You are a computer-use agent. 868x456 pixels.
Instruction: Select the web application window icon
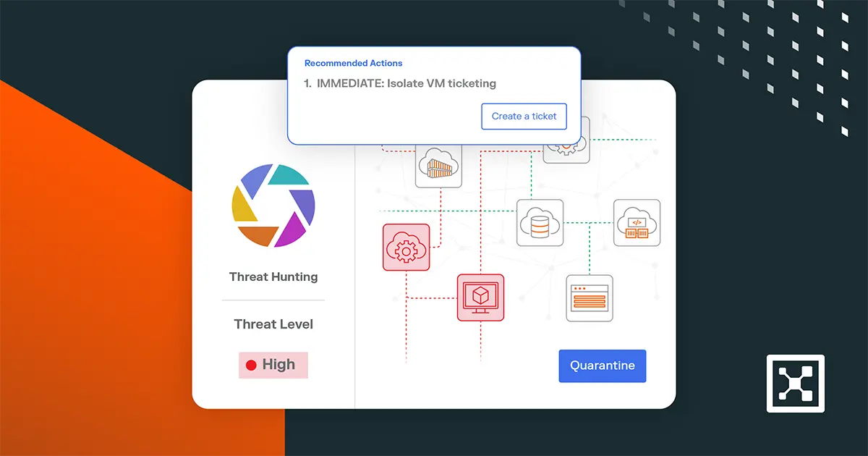(x=590, y=297)
